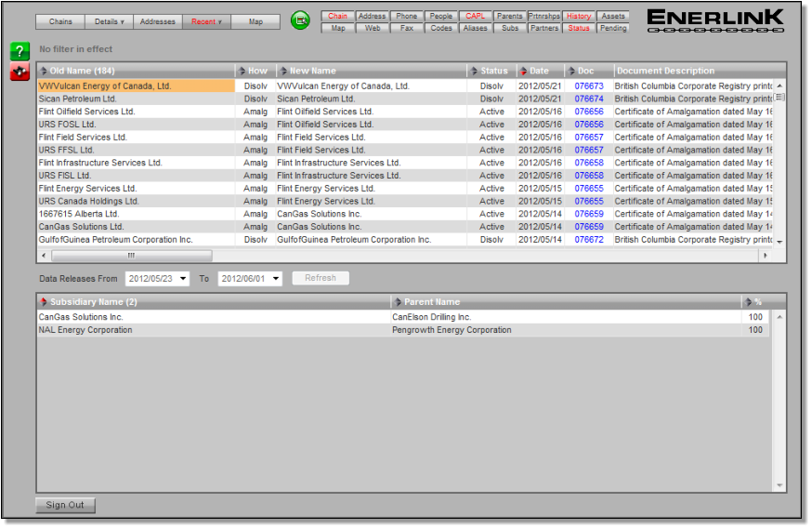
Task: Select NAL Energy Corporation subsidiary row
Action: tap(403, 330)
